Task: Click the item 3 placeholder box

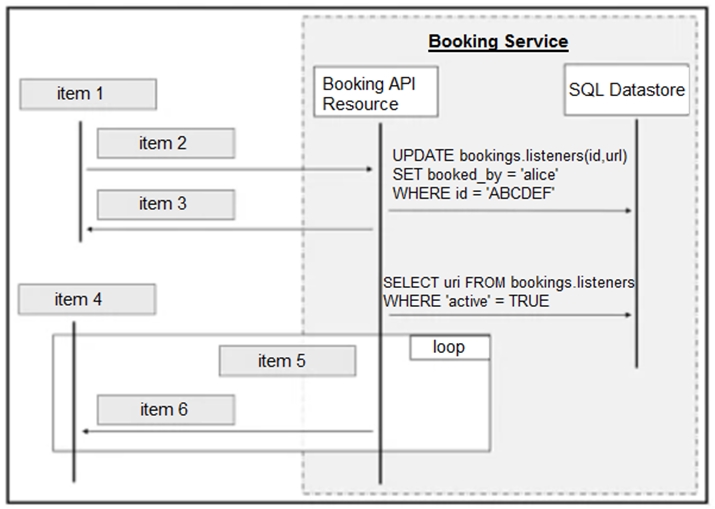Action: pos(165,204)
